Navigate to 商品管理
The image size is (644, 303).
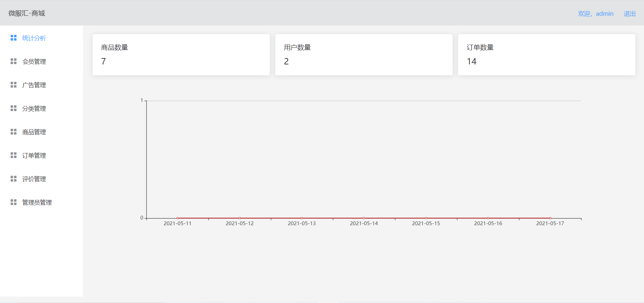(42, 132)
